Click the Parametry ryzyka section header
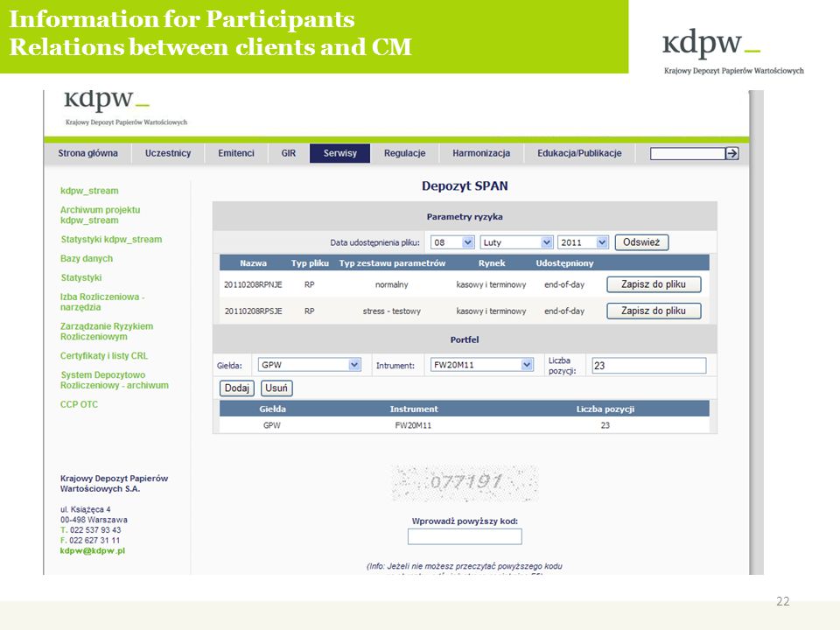 click(x=465, y=217)
